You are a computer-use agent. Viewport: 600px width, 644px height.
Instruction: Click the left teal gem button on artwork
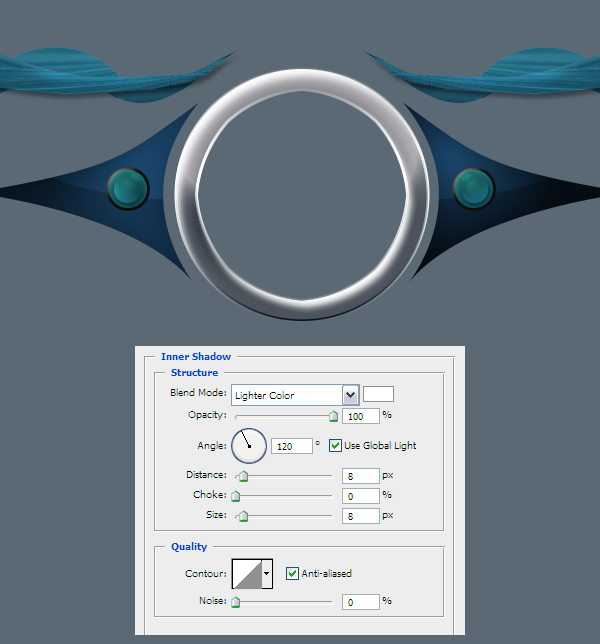click(x=128, y=189)
